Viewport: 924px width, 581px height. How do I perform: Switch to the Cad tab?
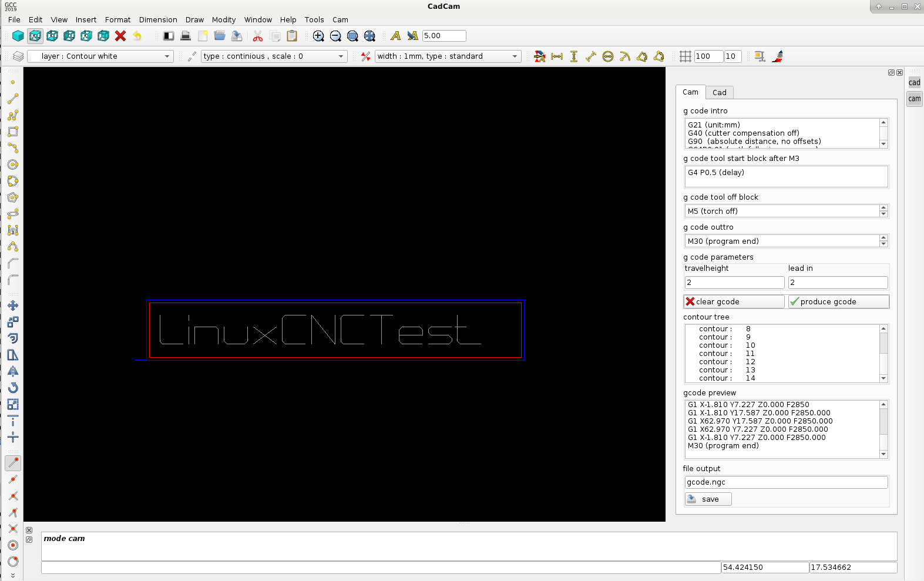point(720,92)
